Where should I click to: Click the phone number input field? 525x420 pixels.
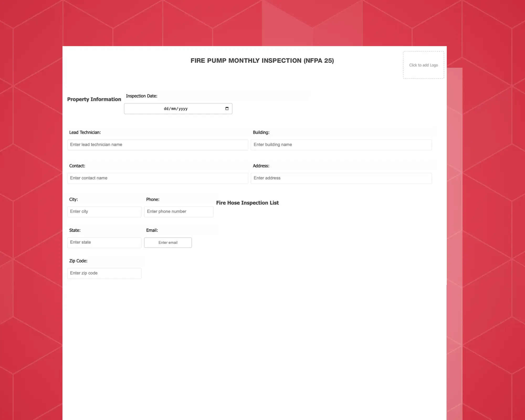[x=179, y=211]
